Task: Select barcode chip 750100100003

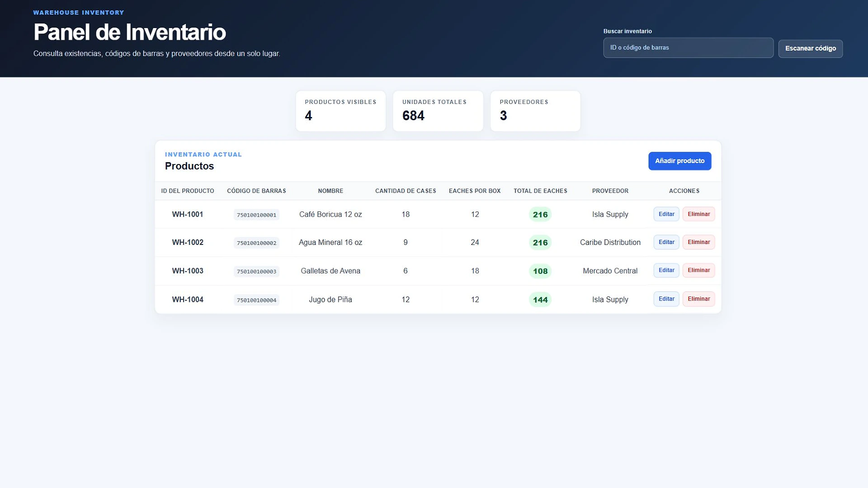Action: [256, 272]
